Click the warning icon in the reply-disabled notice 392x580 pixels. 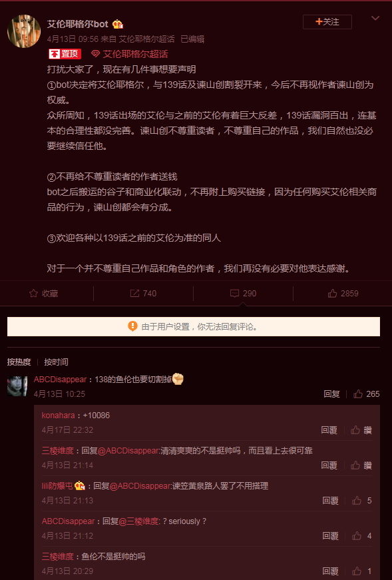pos(132,326)
